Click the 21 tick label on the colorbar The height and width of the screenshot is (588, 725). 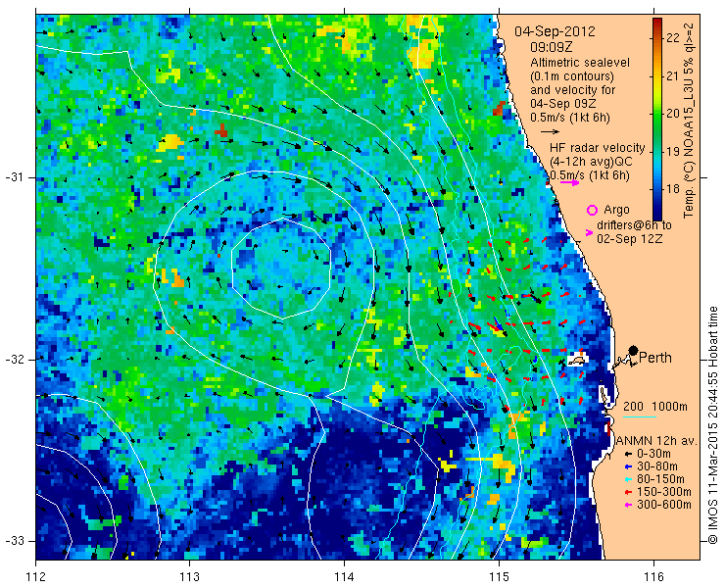(x=673, y=75)
